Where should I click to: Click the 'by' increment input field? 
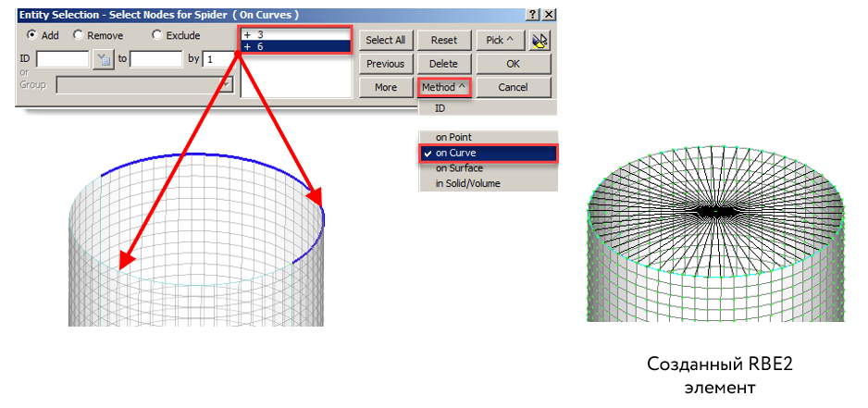(x=217, y=58)
